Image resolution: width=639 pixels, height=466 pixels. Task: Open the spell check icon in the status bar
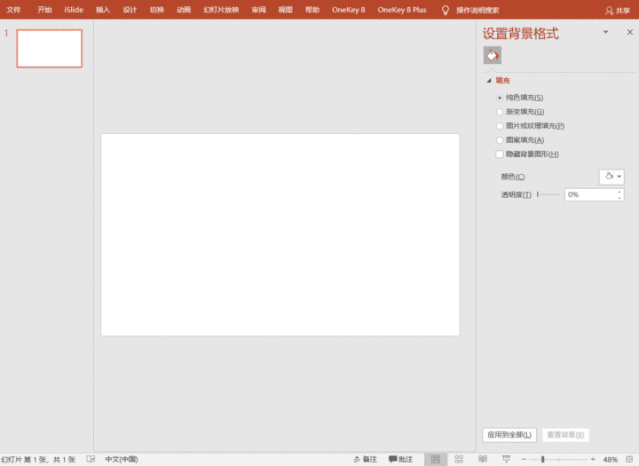90,459
